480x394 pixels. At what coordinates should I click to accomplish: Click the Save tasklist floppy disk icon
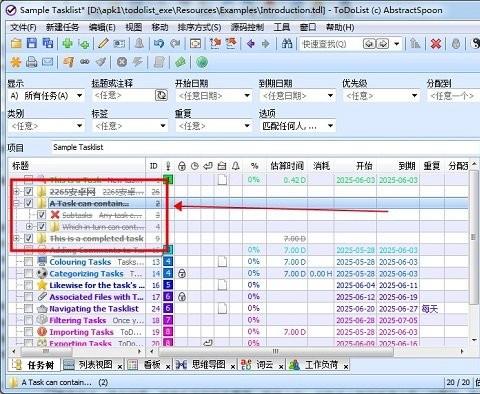coord(32,43)
